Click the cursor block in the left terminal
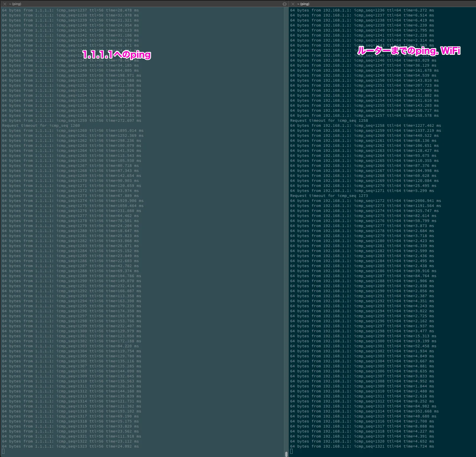Image resolution: width=476 pixels, height=457 pixels. click(x=3, y=451)
